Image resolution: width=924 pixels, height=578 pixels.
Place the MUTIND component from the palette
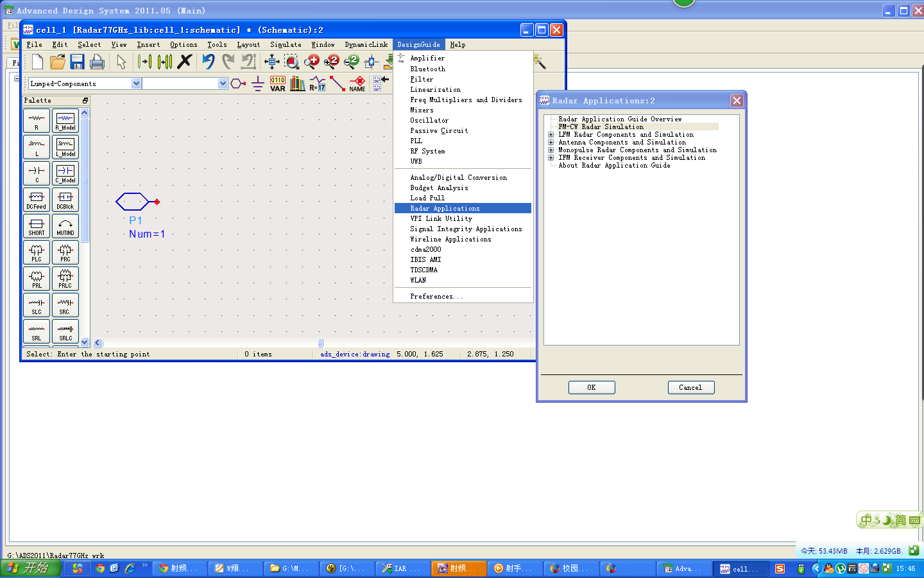click(65, 226)
